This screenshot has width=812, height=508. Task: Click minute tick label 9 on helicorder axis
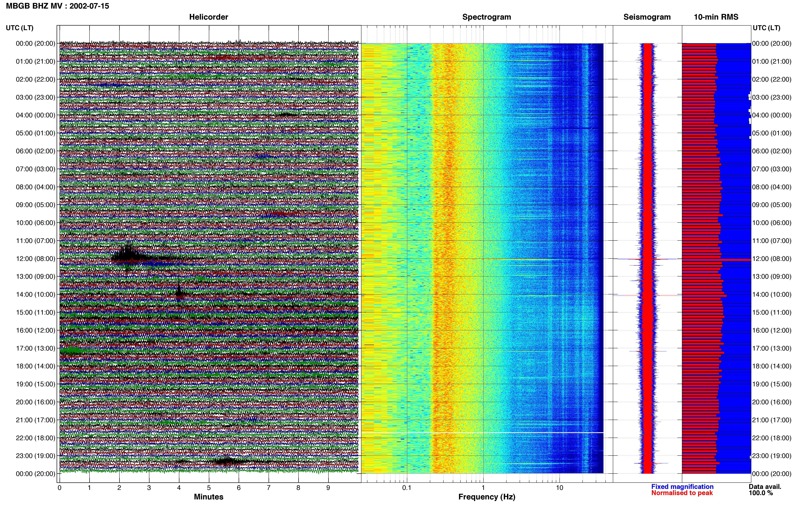click(x=328, y=488)
